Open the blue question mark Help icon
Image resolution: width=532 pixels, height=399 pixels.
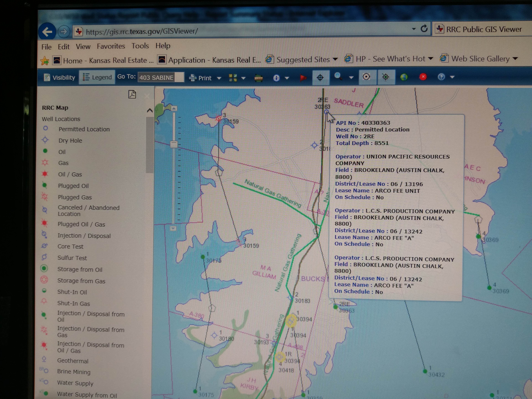pos(441,77)
